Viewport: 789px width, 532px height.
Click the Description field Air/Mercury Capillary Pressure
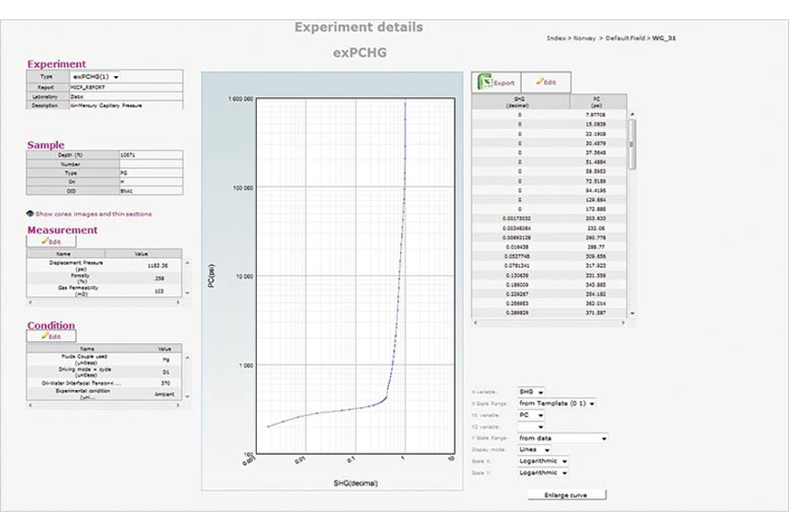coord(126,105)
